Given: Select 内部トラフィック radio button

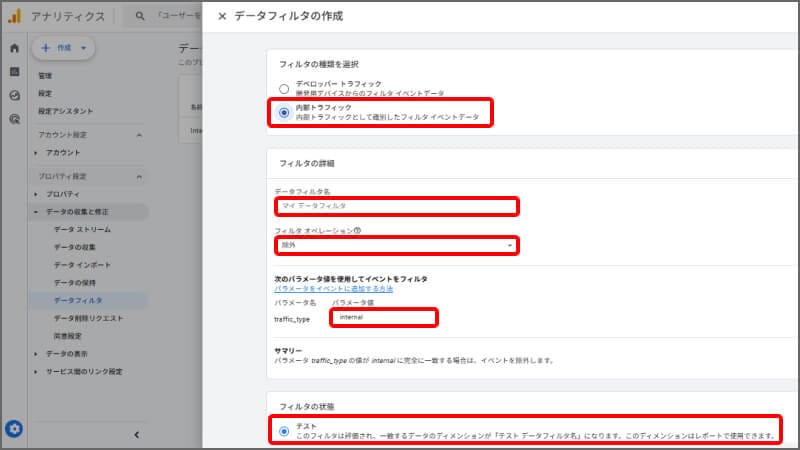Looking at the screenshot, I should click(284, 112).
